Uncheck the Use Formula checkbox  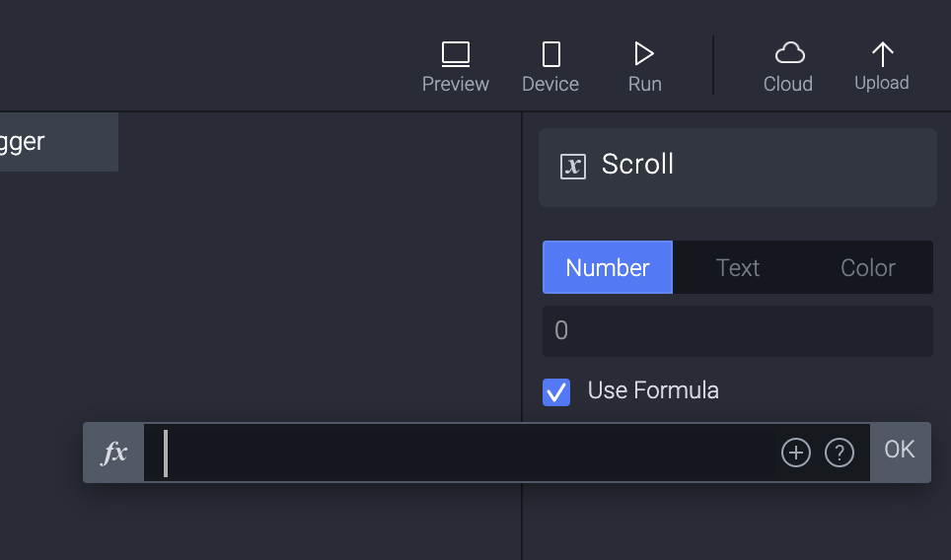556,392
